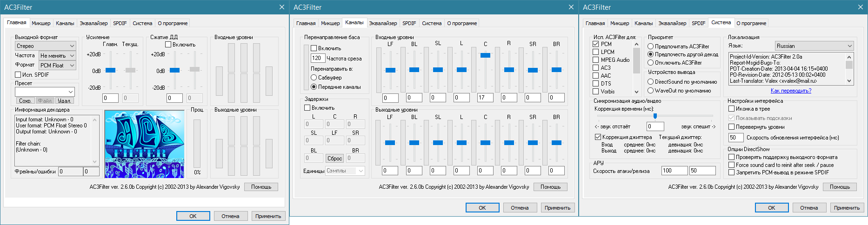Image resolution: width=868 pixels, height=225 pixels.
Task: Select Предпочитать AC3Filter priority
Action: [678, 46]
